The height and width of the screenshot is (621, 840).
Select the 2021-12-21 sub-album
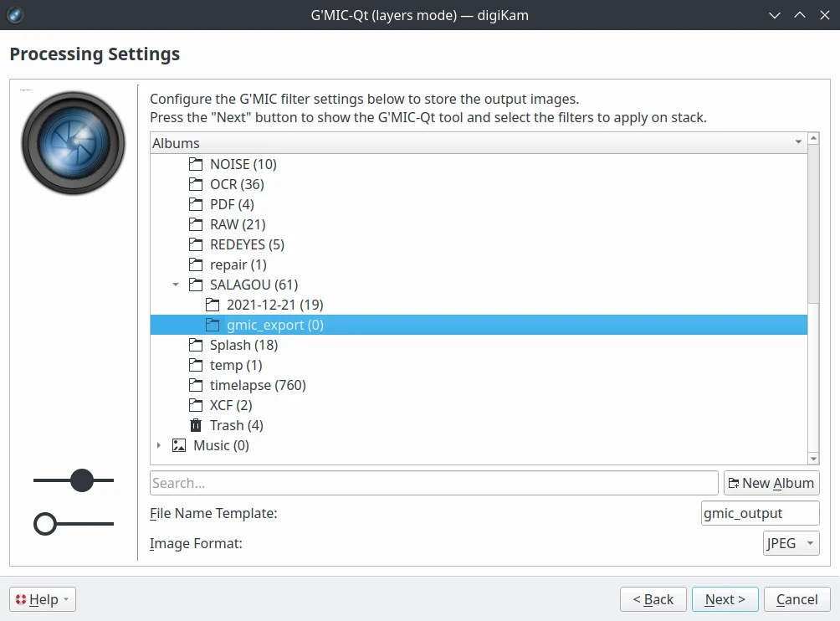pyautogui.click(x=274, y=305)
